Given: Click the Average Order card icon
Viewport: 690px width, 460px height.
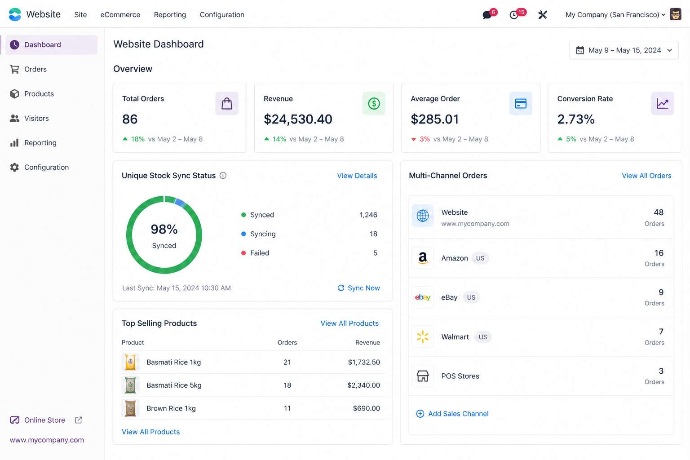Looking at the screenshot, I should (x=520, y=103).
